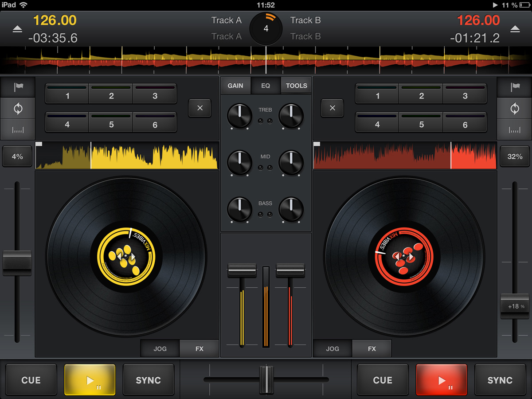Tap left deck BPM 126.00 in yellow
532x399 pixels.
[55, 20]
